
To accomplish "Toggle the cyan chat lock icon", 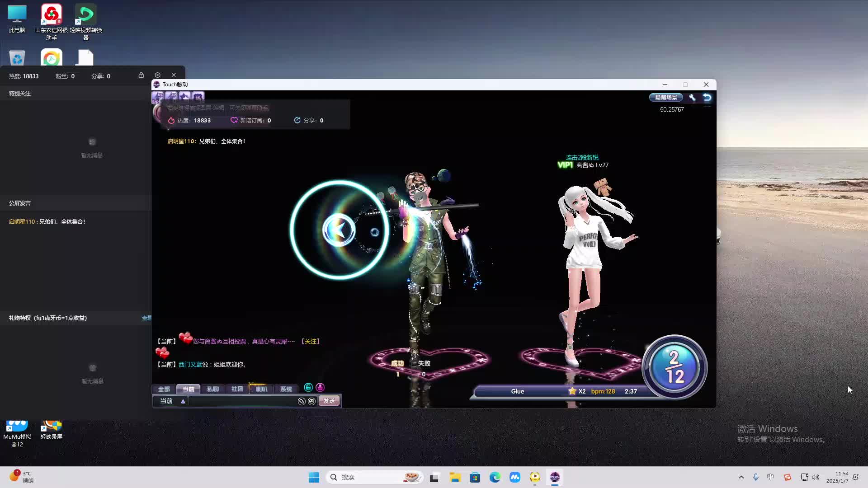I will point(308,388).
